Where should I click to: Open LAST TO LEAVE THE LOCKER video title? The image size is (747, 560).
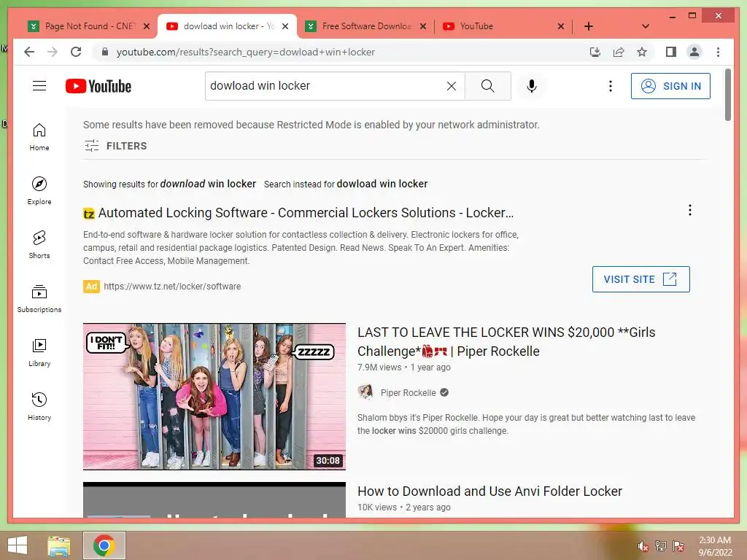pos(506,341)
